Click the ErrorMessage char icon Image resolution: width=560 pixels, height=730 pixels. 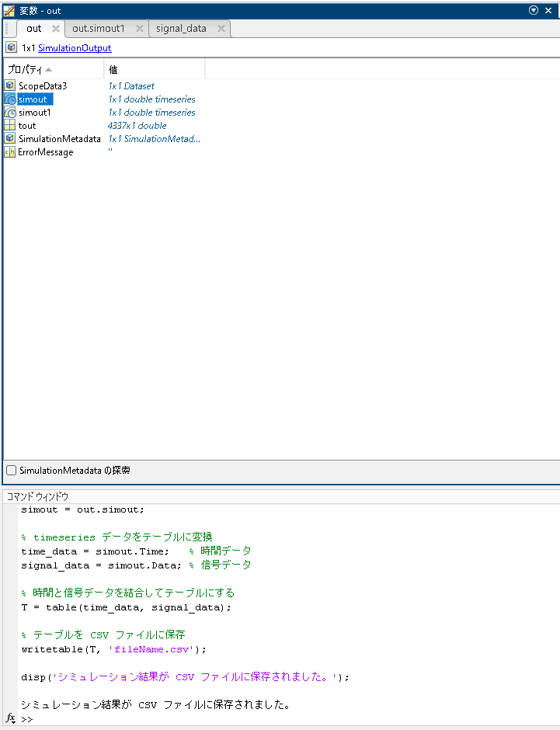click(x=10, y=151)
